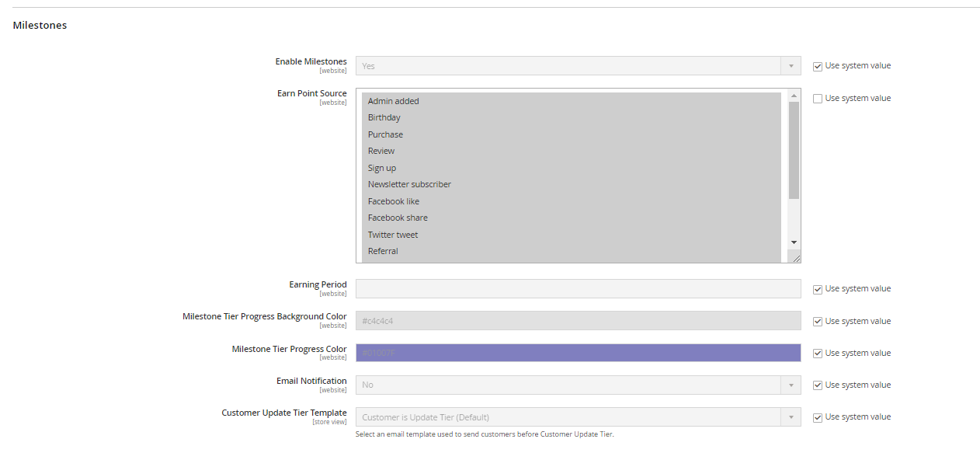
Task: Uncheck Use system value for Enable Milestones
Action: coord(818,66)
